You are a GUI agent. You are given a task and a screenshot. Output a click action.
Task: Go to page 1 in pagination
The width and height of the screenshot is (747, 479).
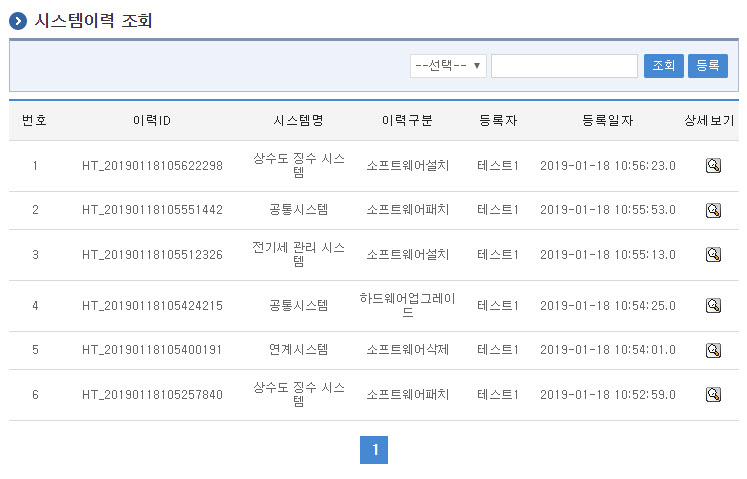374,450
